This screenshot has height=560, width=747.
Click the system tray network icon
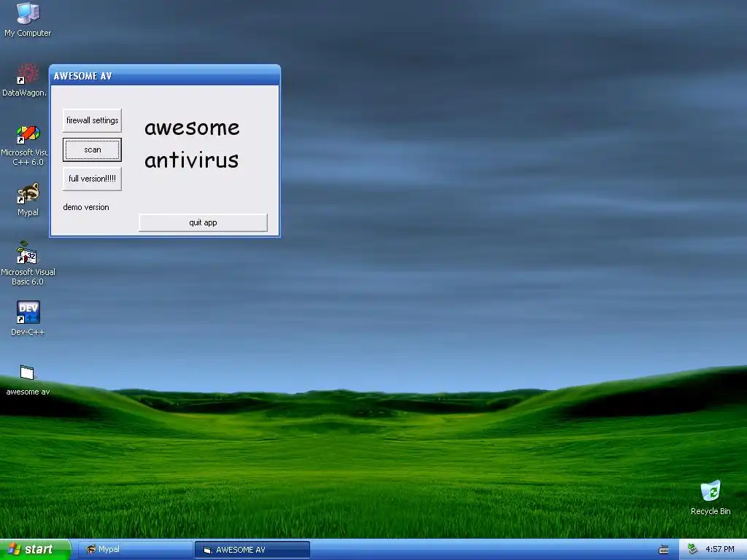pos(693,550)
